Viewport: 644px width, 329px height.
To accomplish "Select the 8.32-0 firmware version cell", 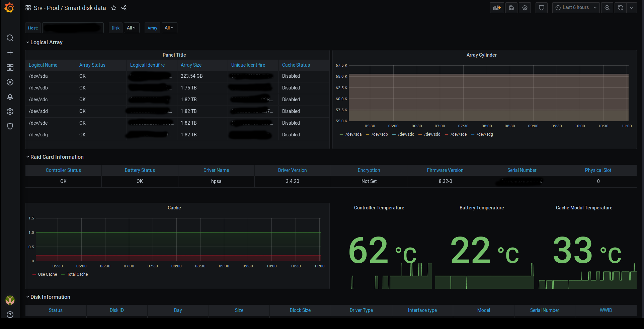I will pyautogui.click(x=445, y=181).
